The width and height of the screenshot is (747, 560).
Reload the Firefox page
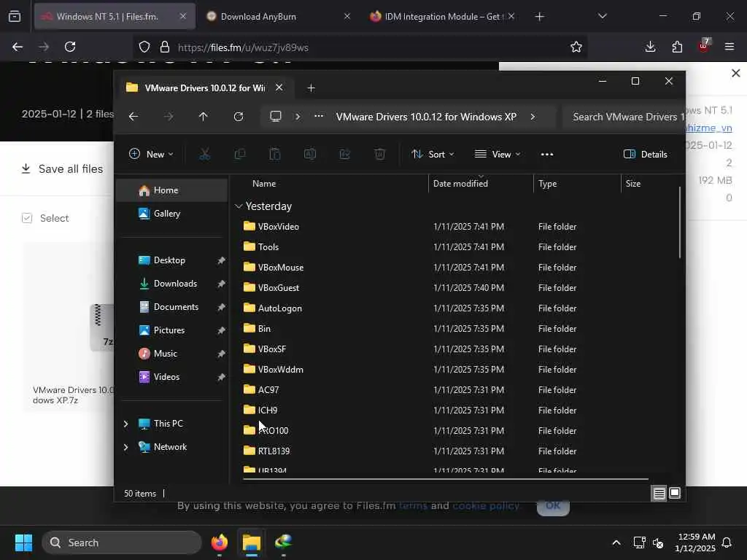(70, 47)
